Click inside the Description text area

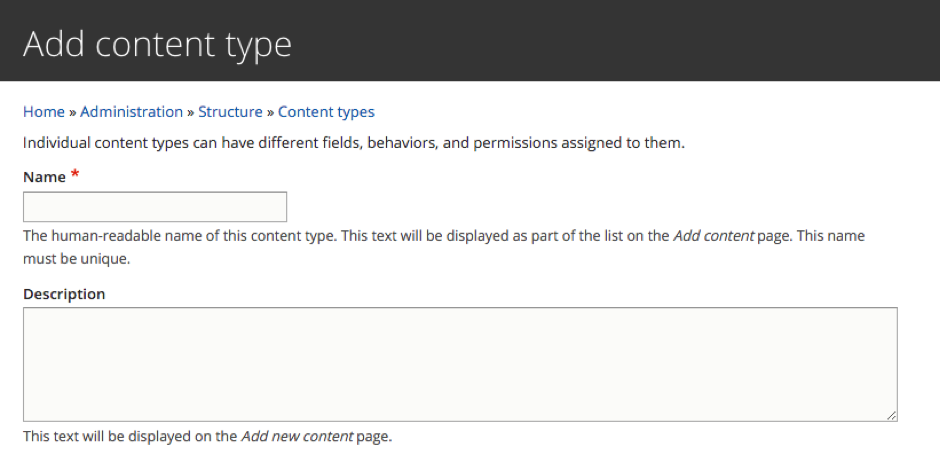click(x=460, y=365)
